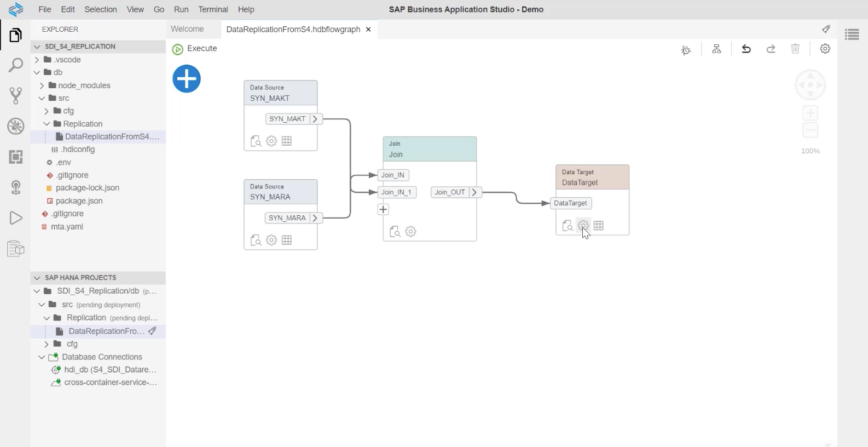This screenshot has height=447, width=868.
Task: Click the Execute button
Action: tap(195, 49)
